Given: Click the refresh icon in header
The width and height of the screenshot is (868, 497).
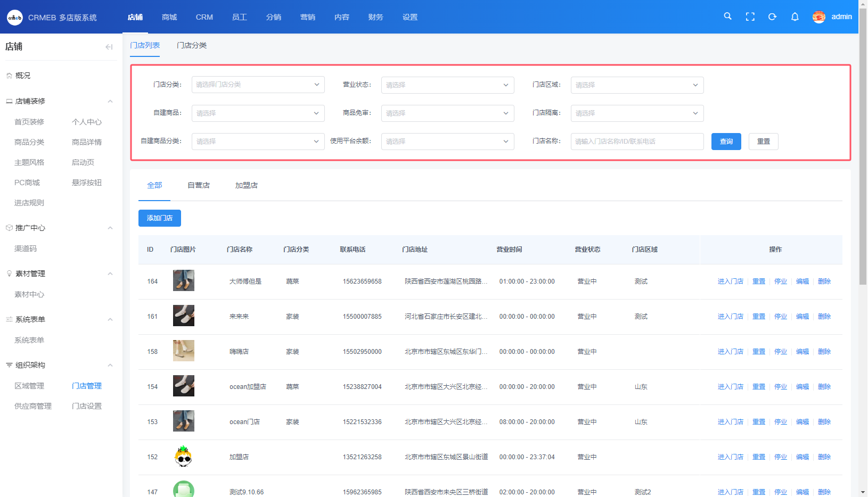Looking at the screenshot, I should 772,17.
